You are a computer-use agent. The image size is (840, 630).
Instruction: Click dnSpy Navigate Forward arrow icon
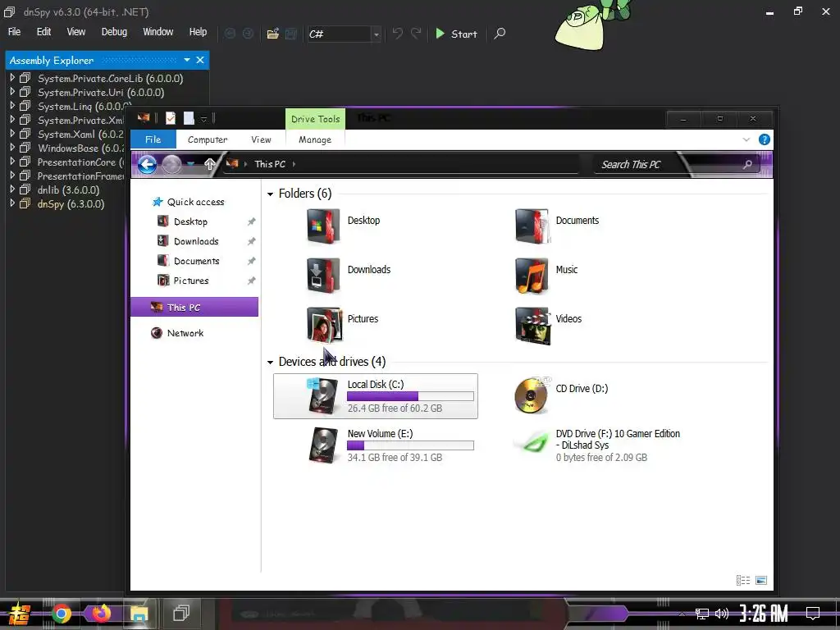[x=248, y=34]
